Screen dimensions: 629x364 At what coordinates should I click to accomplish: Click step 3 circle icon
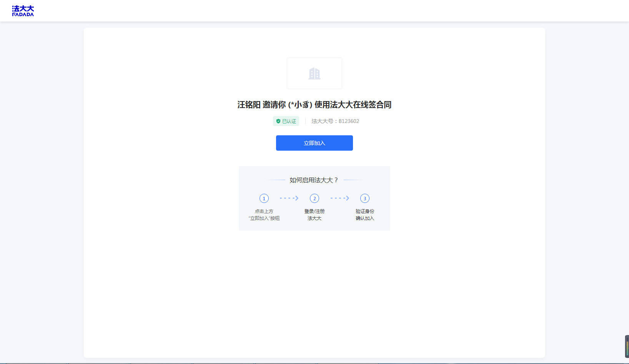365,198
